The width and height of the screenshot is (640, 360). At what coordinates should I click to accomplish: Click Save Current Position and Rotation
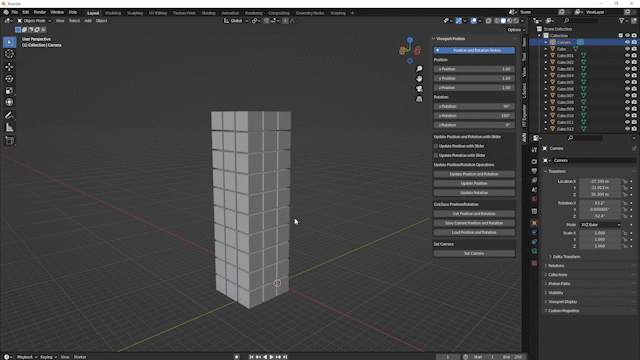(x=474, y=223)
